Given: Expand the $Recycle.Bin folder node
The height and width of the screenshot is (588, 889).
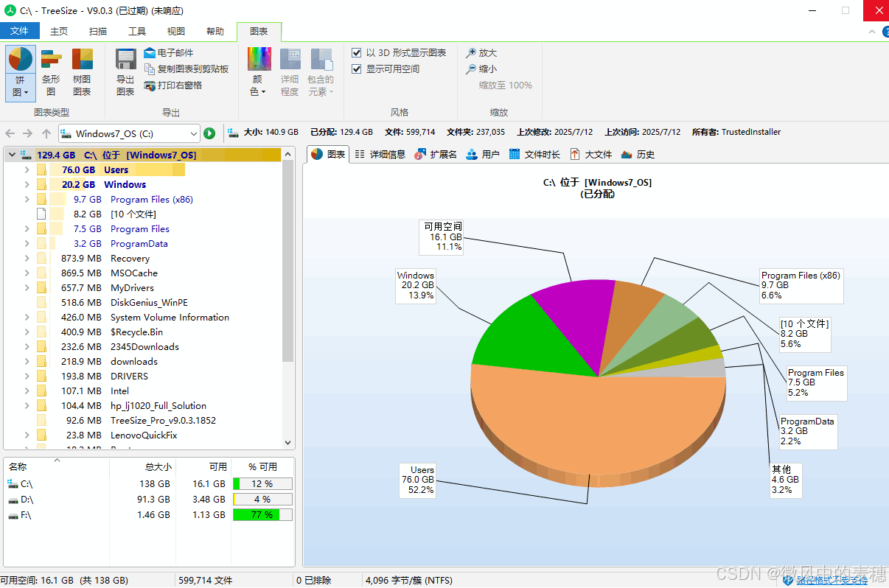Looking at the screenshot, I should pyautogui.click(x=27, y=332).
